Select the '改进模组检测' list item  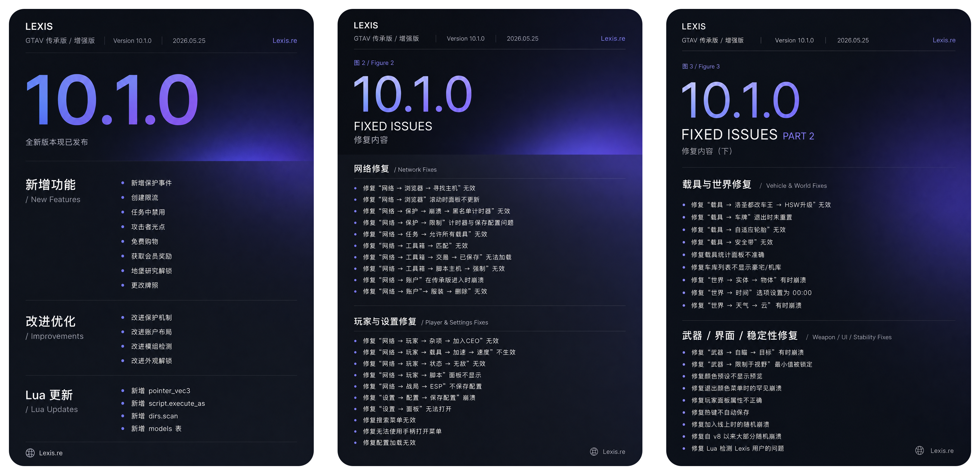pos(152,346)
